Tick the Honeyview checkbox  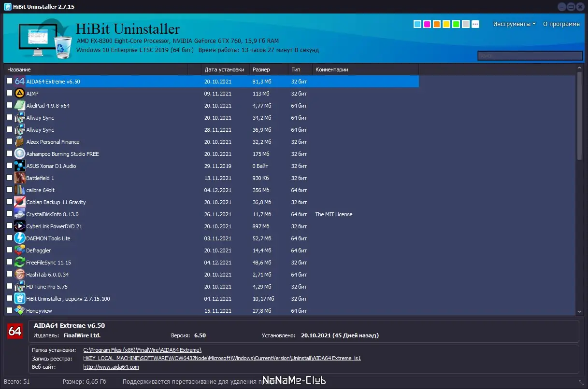pyautogui.click(x=9, y=310)
